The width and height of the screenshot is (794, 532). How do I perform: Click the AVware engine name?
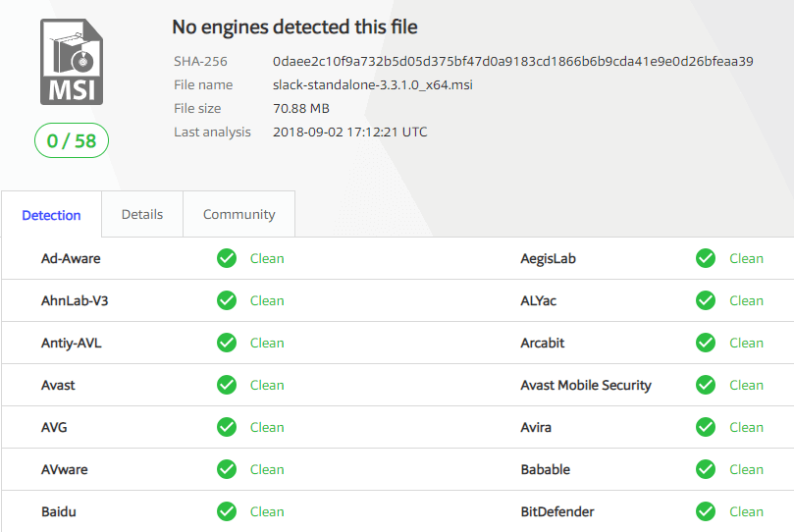pyautogui.click(x=65, y=469)
